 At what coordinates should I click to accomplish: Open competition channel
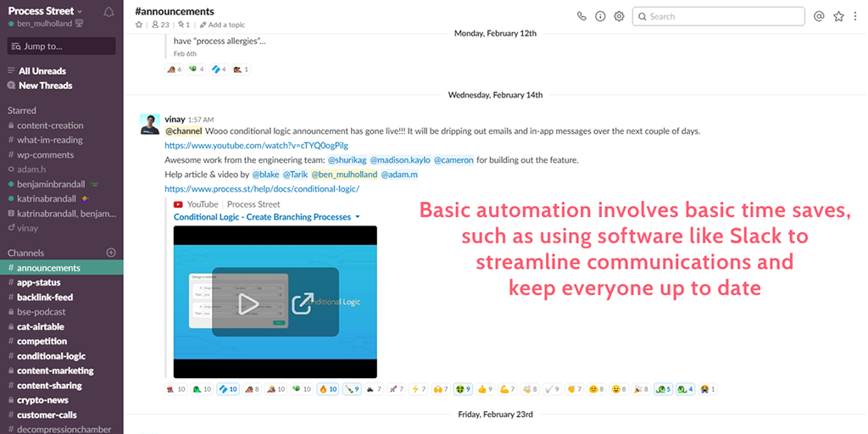coord(42,341)
